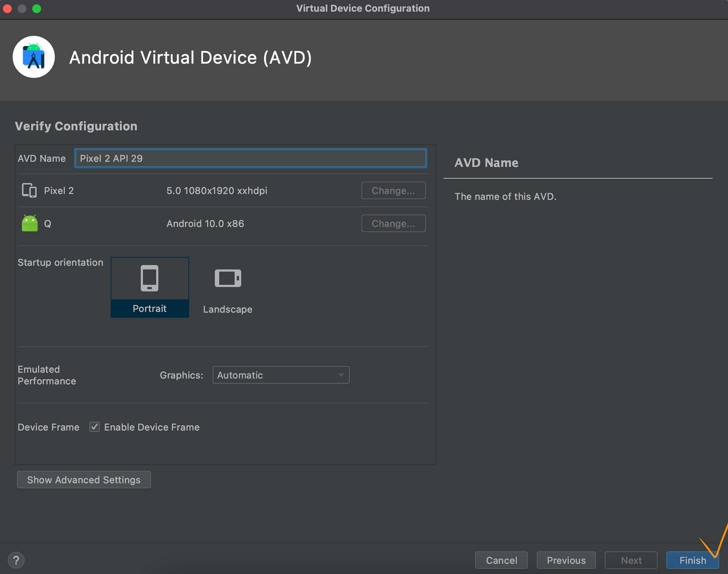The image size is (728, 574).
Task: Click the 5.0 1080x1920 xxhdpi text
Action: point(217,191)
